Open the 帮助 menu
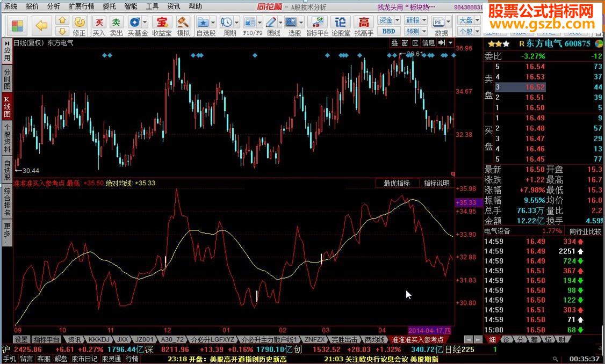Image resolution: width=605 pixels, height=364 pixels. tap(195, 6)
